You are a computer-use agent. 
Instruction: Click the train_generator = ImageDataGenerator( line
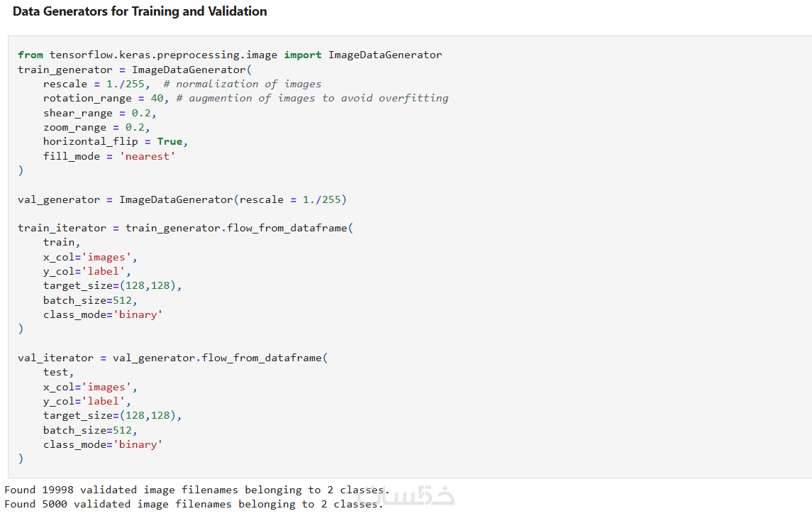click(x=135, y=70)
